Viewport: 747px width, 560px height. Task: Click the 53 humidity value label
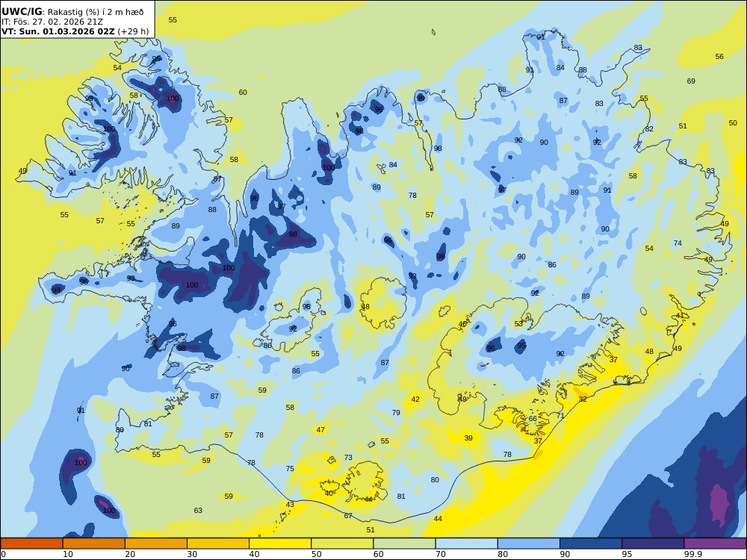[x=518, y=324]
